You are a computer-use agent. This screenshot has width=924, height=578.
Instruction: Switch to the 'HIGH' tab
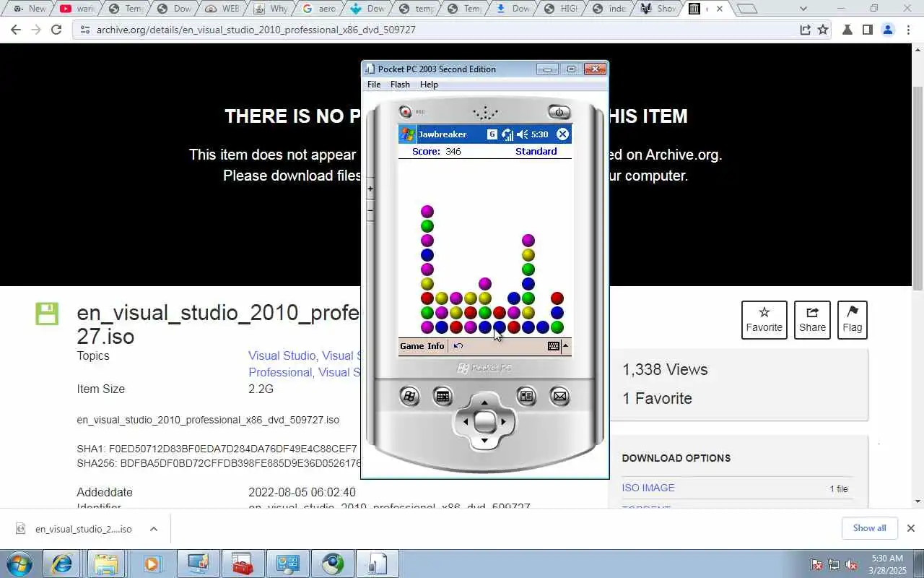560,9
